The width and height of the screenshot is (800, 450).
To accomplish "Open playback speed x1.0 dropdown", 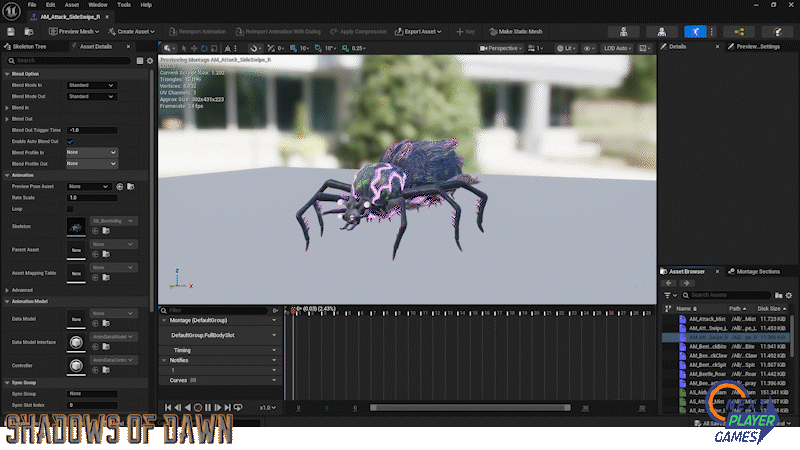I will (x=268, y=408).
